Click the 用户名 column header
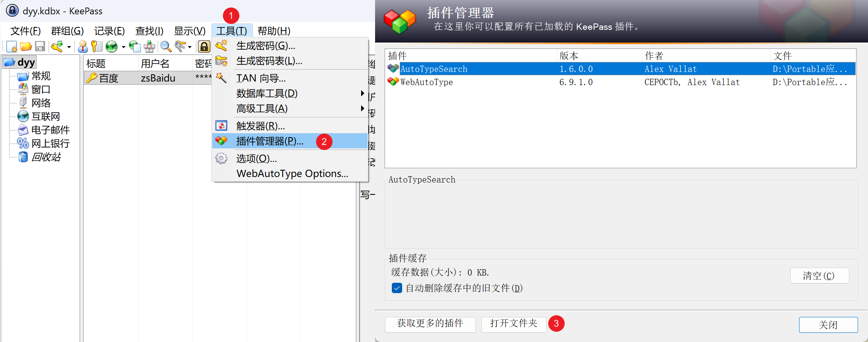This screenshot has width=868, height=342. point(165,64)
